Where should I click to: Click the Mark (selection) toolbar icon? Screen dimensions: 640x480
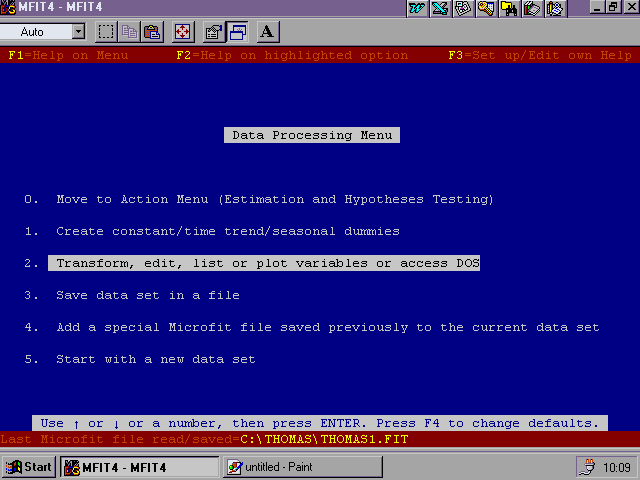coord(106,32)
